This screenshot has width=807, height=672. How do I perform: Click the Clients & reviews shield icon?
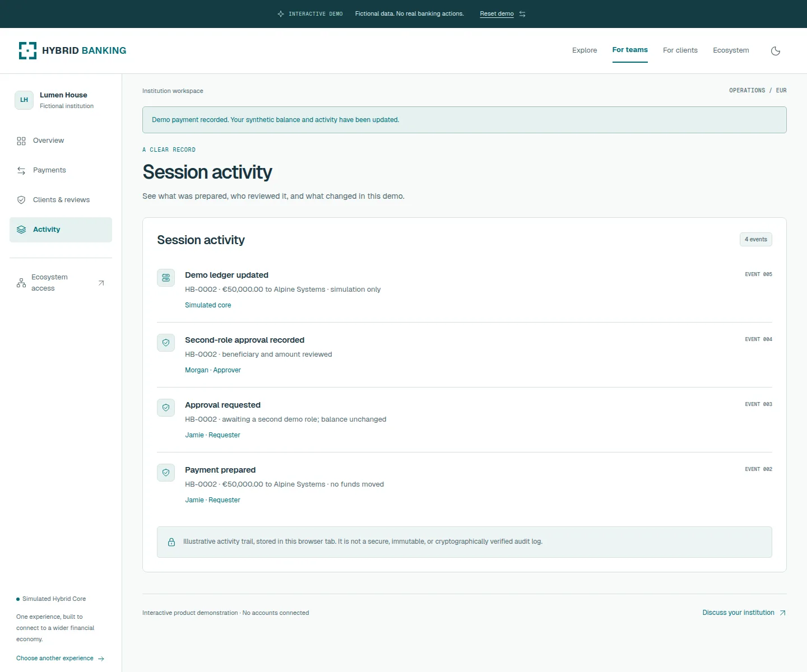tap(21, 200)
